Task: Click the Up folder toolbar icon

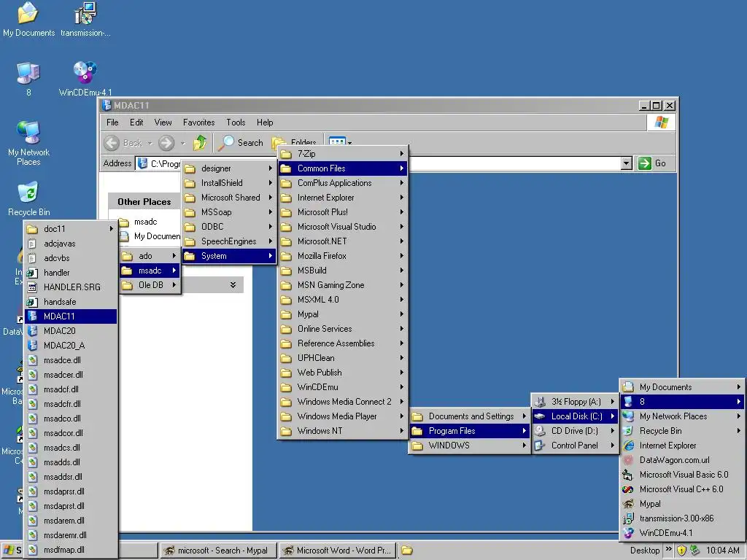Action: click(x=200, y=142)
